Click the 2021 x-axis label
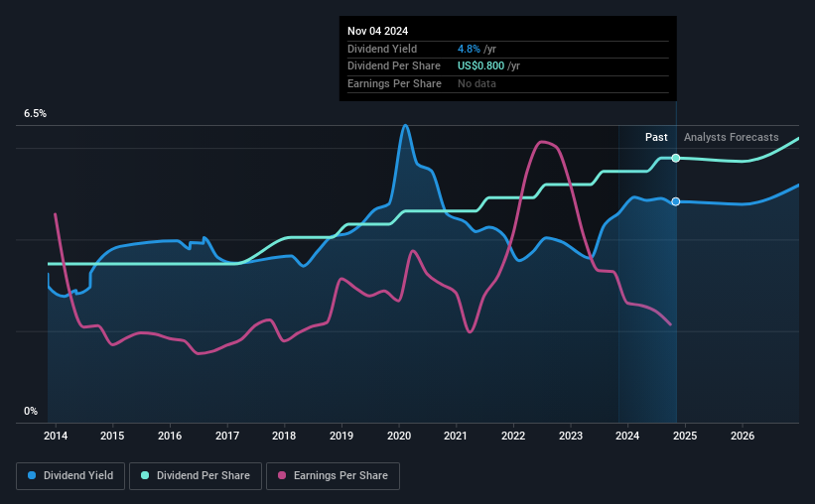The width and height of the screenshot is (815, 504). [456, 436]
